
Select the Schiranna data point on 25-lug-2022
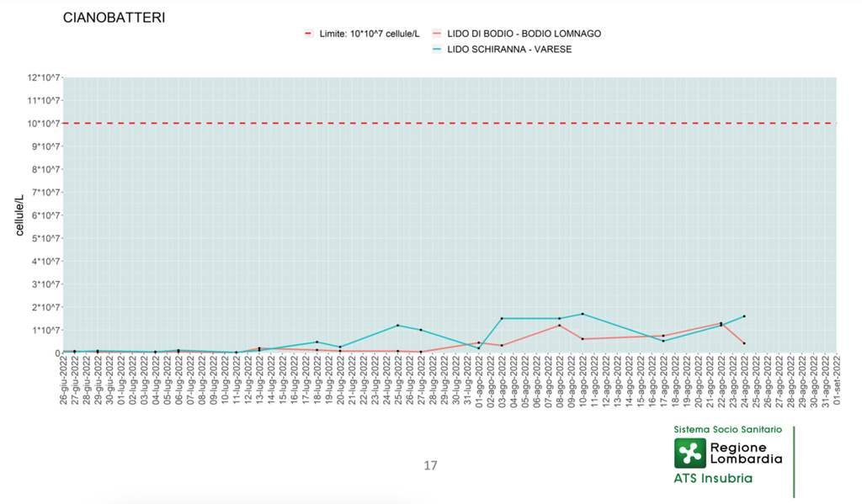pyautogui.click(x=397, y=326)
